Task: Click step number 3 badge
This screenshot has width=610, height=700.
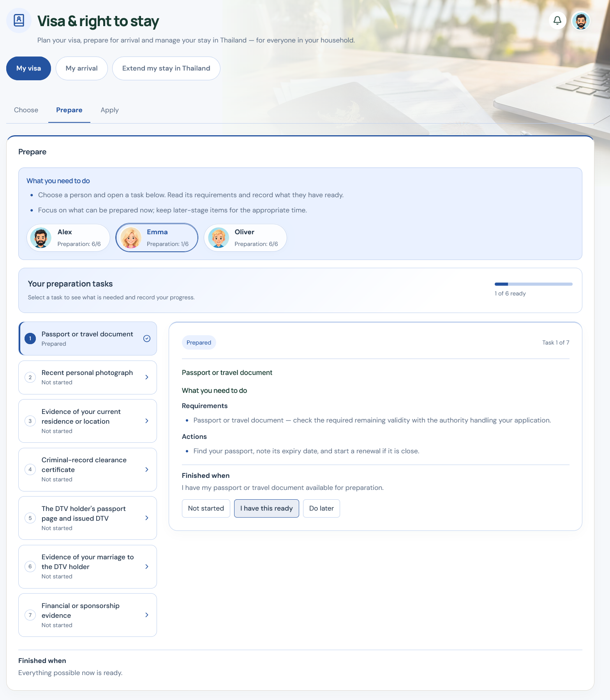Action: pos(30,421)
